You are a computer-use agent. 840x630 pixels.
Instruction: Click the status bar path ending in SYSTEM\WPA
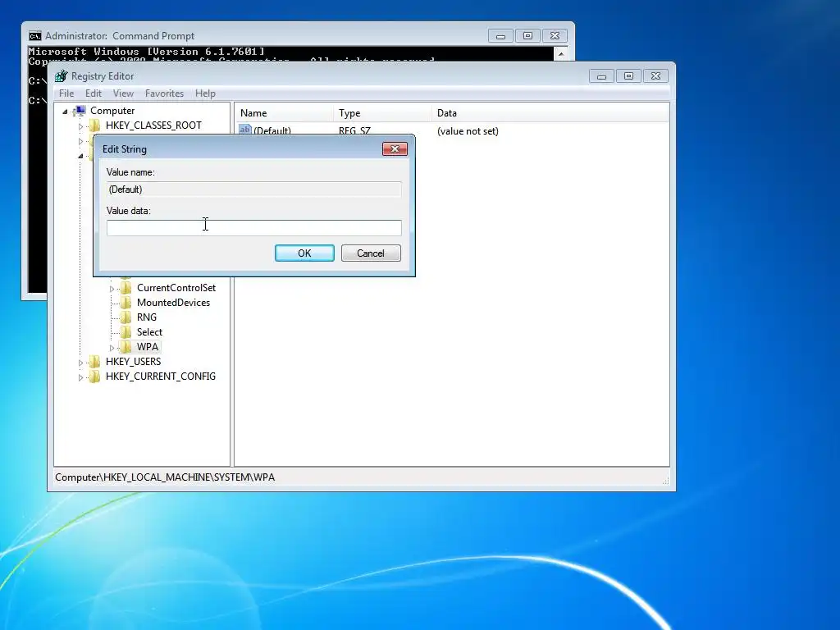[165, 477]
